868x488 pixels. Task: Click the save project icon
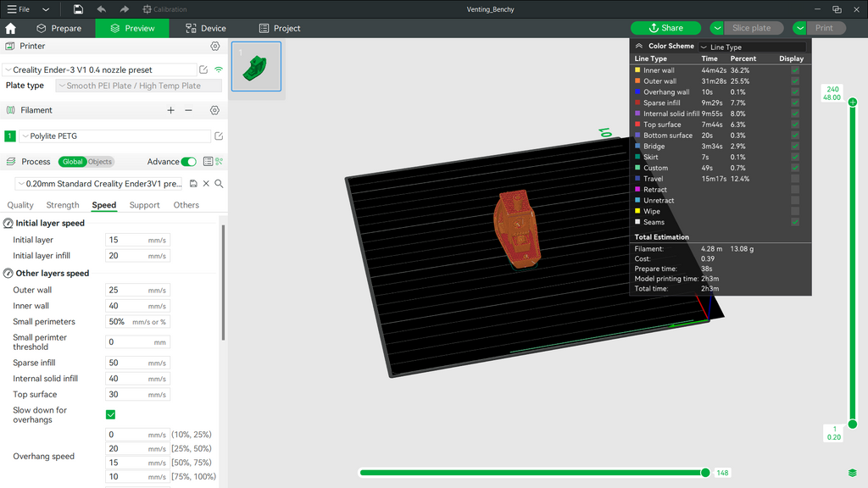(x=78, y=8)
